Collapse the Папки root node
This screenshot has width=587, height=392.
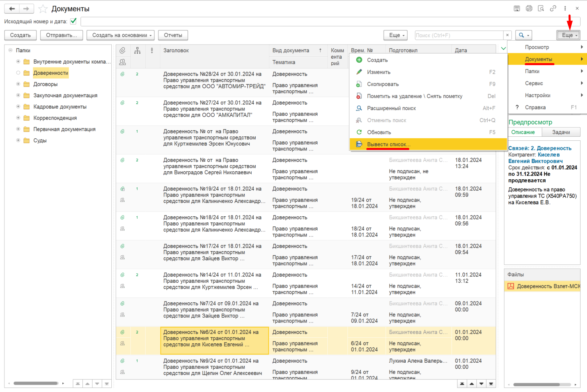[x=10, y=50]
